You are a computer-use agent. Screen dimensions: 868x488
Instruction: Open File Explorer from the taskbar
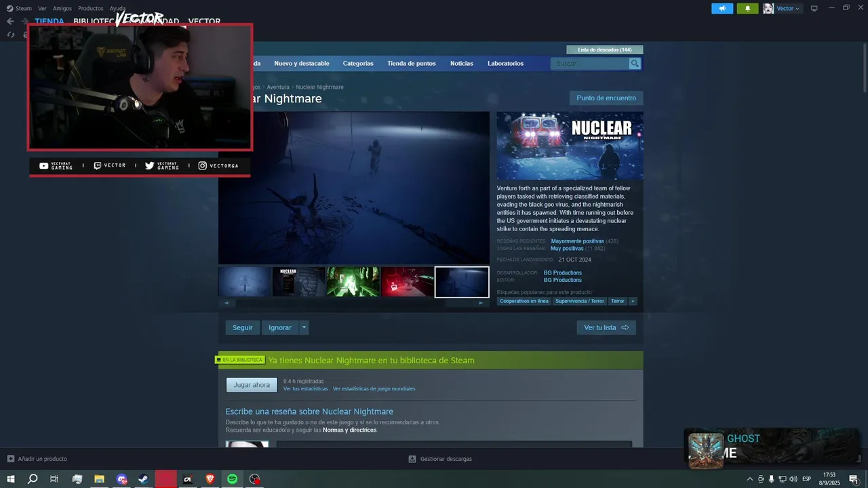(99, 479)
